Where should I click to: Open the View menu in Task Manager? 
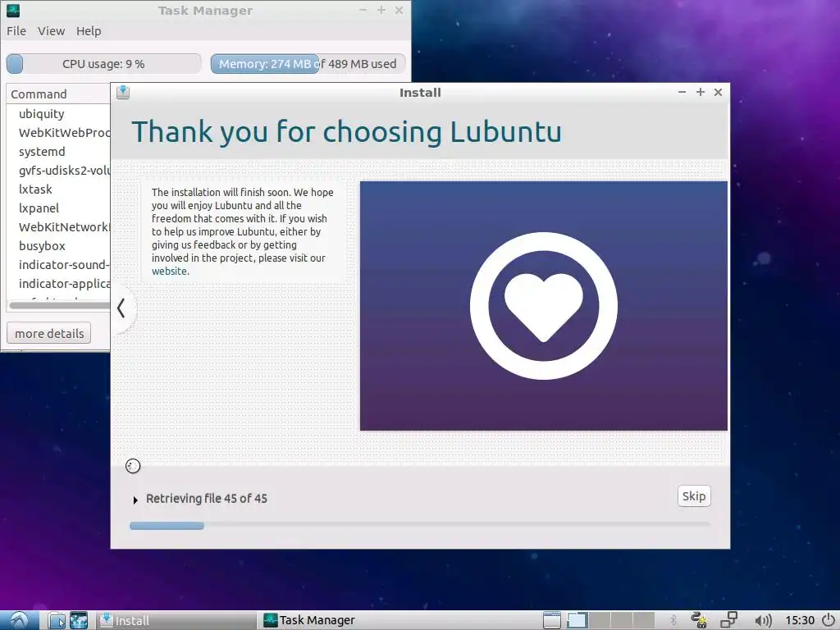pyautogui.click(x=51, y=31)
